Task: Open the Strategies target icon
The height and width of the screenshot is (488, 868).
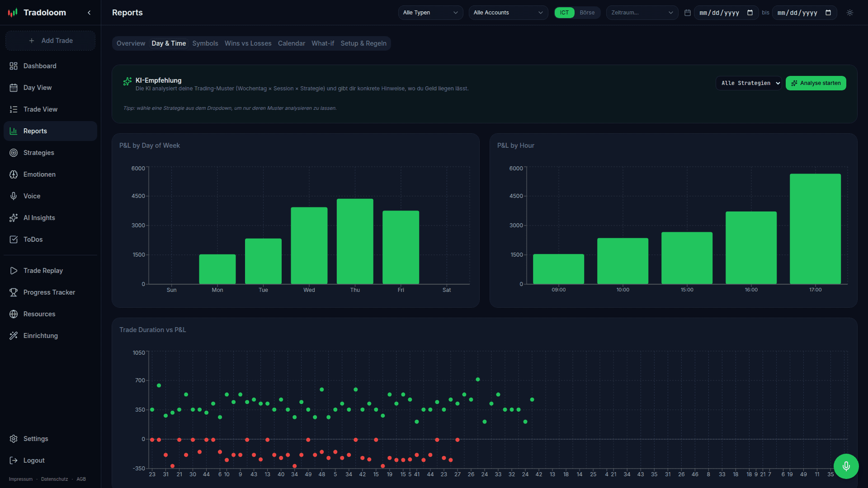Action: (x=14, y=153)
